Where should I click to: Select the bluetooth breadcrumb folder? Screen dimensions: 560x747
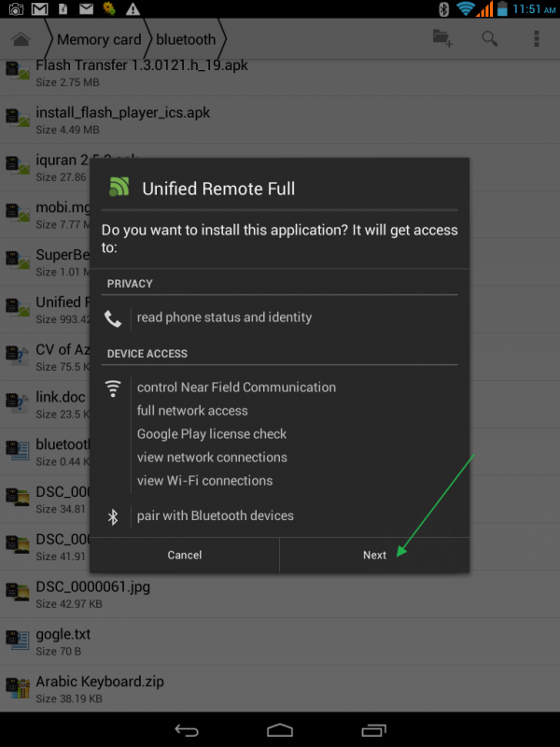185,40
